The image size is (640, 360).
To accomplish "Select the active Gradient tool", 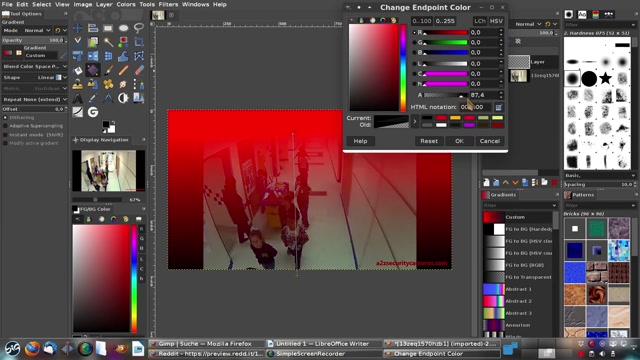I will (93, 70).
